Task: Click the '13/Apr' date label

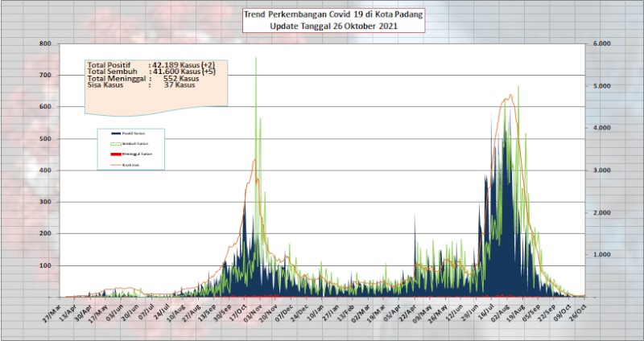Action: tap(68, 314)
